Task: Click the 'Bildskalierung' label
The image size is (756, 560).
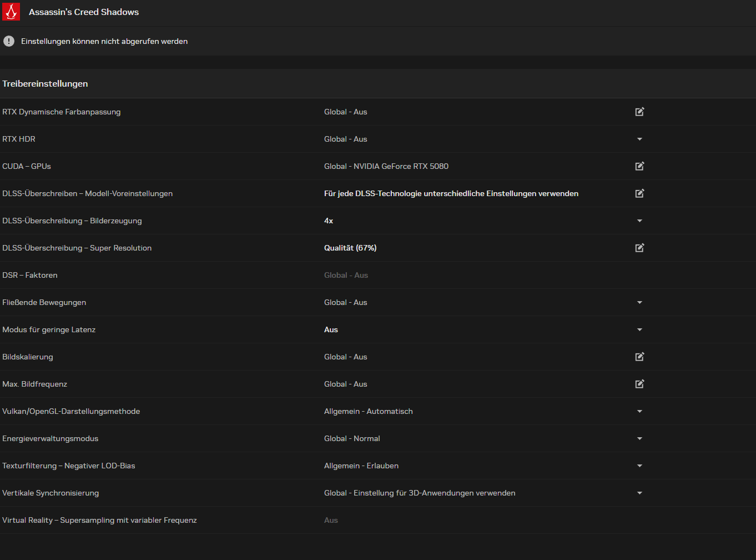Action: coord(28,357)
